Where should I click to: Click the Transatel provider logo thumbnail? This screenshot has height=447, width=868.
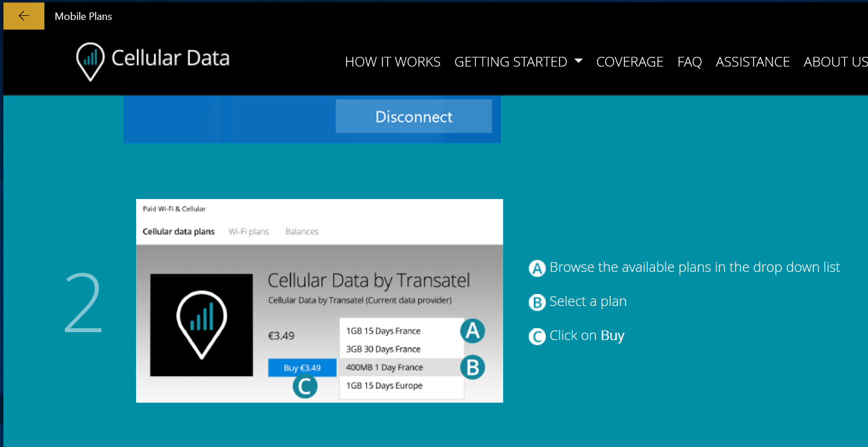[201, 325]
